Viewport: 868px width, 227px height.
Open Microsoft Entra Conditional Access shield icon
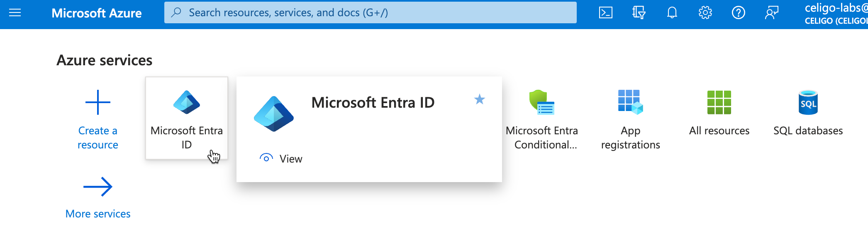542,102
